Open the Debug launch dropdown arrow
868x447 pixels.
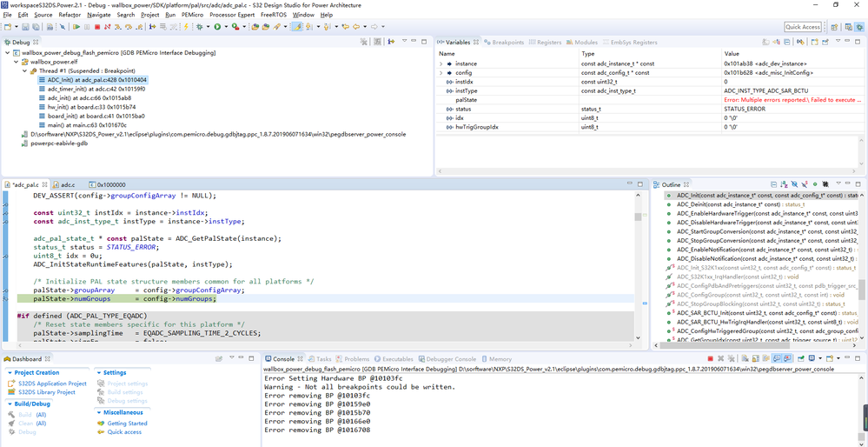(209, 27)
